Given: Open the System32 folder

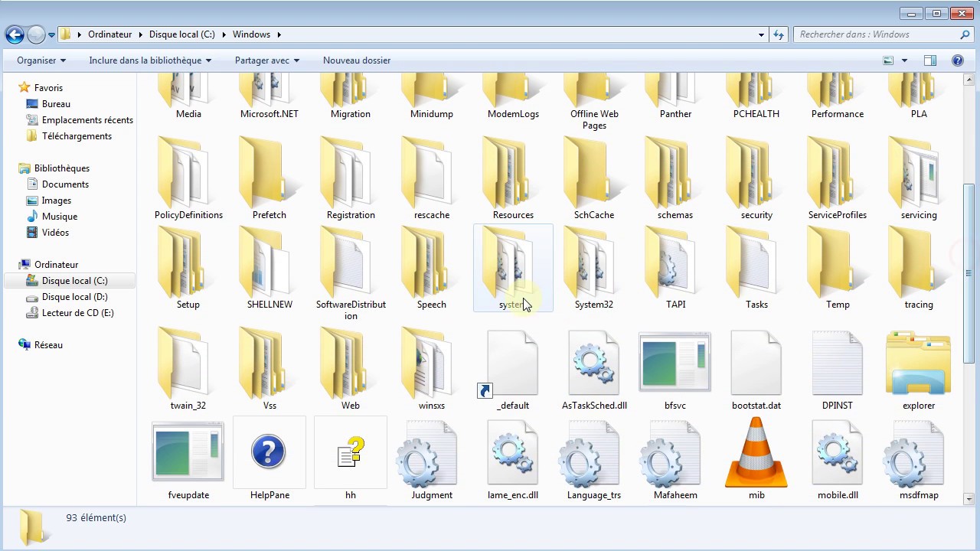Looking at the screenshot, I should coord(593,268).
